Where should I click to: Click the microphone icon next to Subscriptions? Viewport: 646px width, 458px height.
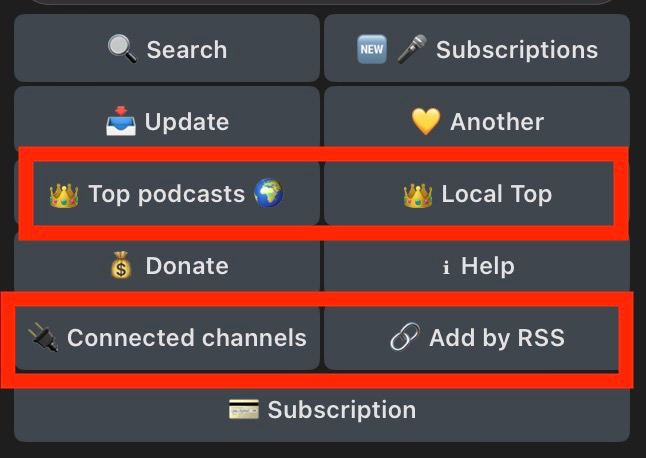412,49
